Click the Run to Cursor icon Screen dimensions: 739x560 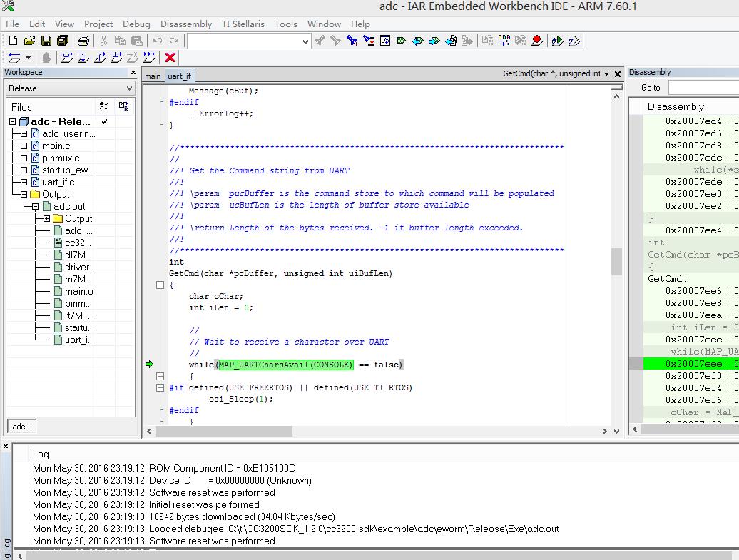click(133, 58)
